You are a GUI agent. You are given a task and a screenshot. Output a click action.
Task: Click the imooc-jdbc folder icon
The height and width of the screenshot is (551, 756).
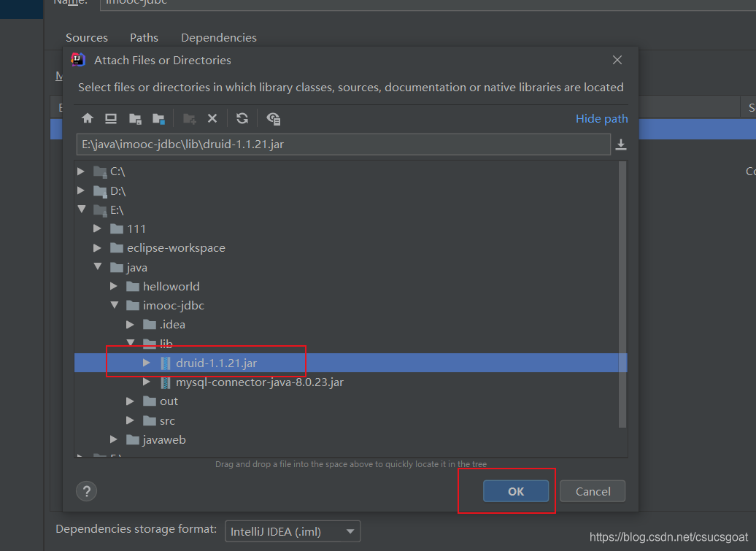(x=133, y=305)
